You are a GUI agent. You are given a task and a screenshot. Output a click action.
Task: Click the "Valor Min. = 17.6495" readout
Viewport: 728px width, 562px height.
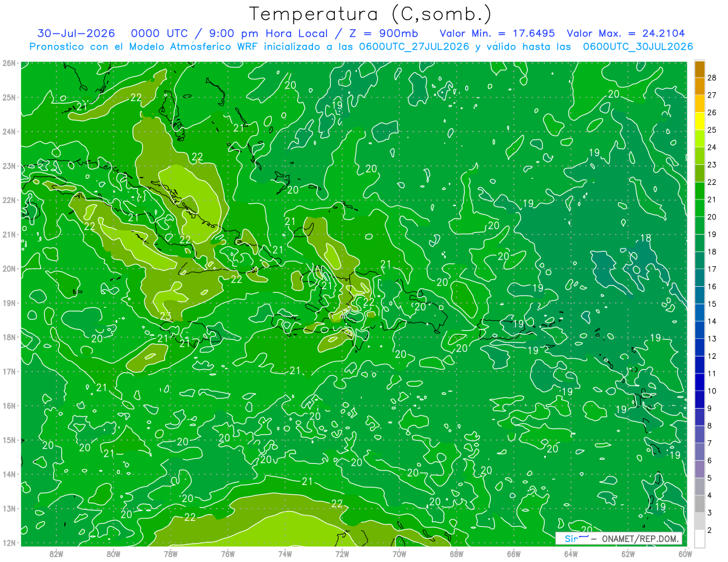(x=498, y=33)
